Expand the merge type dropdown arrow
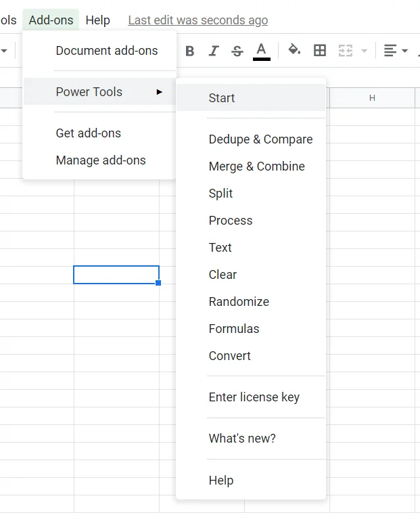 [x=365, y=51]
